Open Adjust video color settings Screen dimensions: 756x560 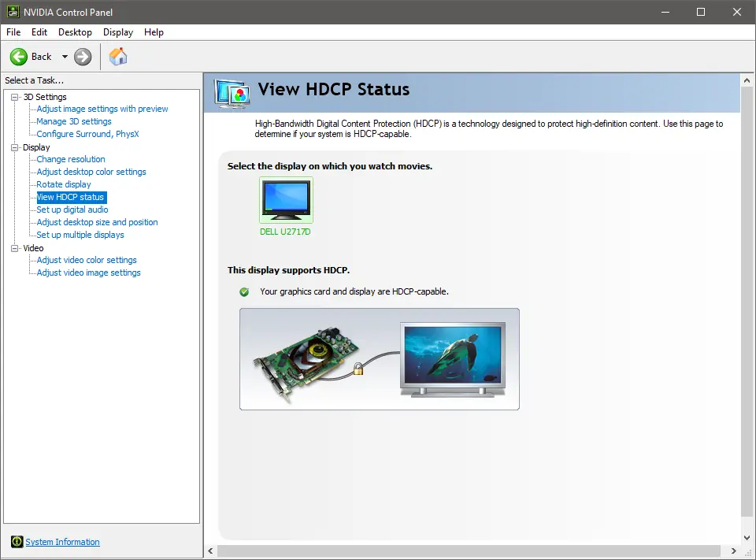pos(87,260)
